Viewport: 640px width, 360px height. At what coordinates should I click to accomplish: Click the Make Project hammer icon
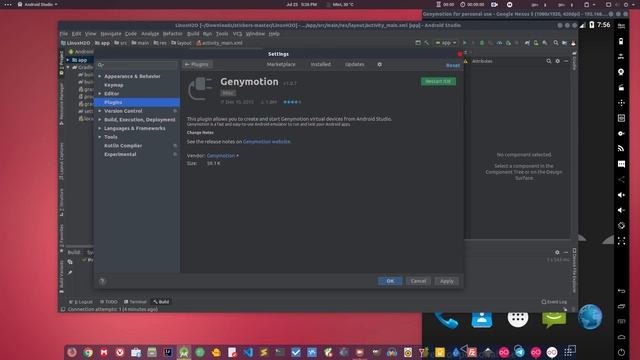click(427, 42)
